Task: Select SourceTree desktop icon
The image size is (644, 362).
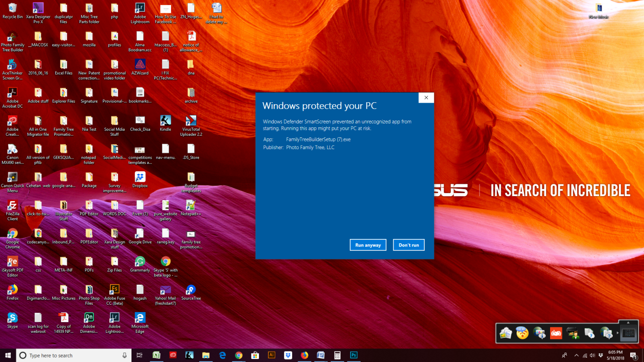Action: click(191, 292)
